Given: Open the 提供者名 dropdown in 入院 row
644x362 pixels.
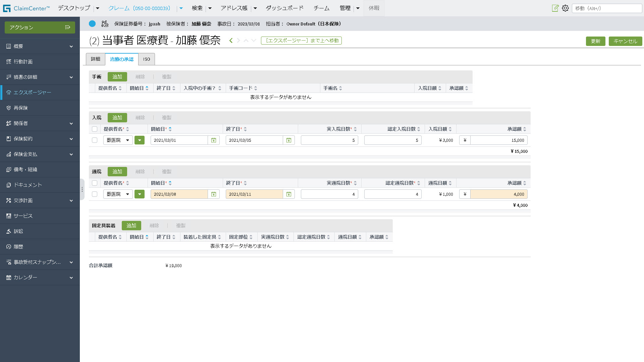Looking at the screenshot, I should (x=118, y=140).
